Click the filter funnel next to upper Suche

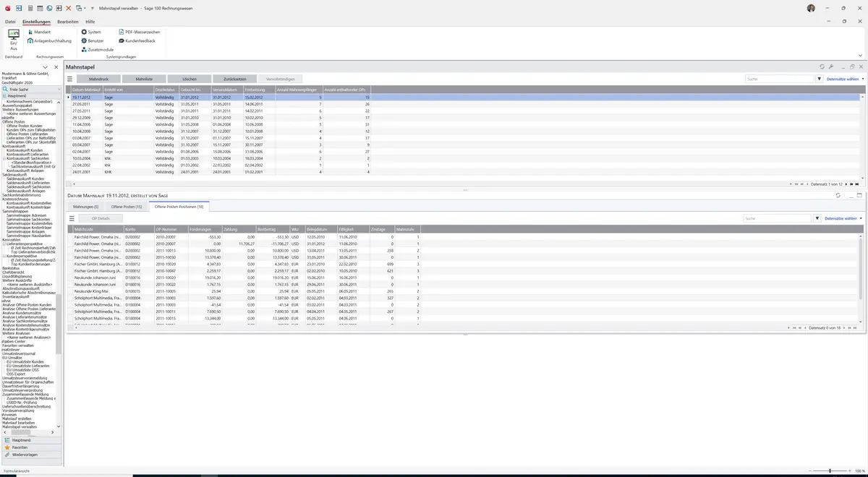(820, 79)
